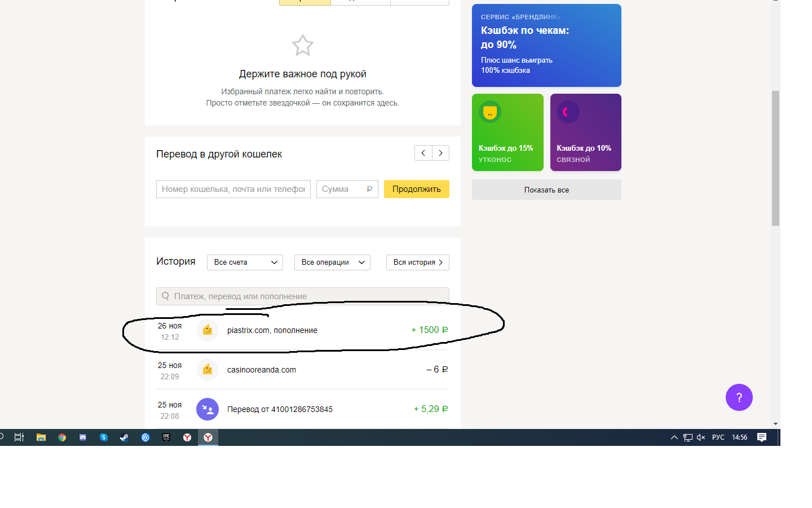Click the + 1500 ₽ amount
This screenshot has width=812, height=508.
[x=430, y=330]
